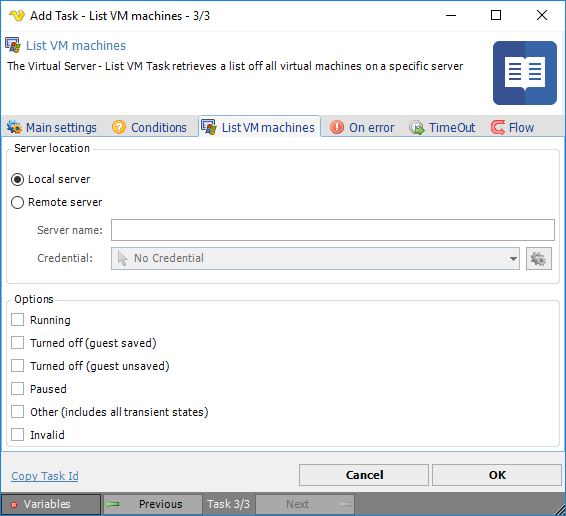Click the Task 3/3 indicator
The image size is (566, 516).
pyautogui.click(x=228, y=504)
